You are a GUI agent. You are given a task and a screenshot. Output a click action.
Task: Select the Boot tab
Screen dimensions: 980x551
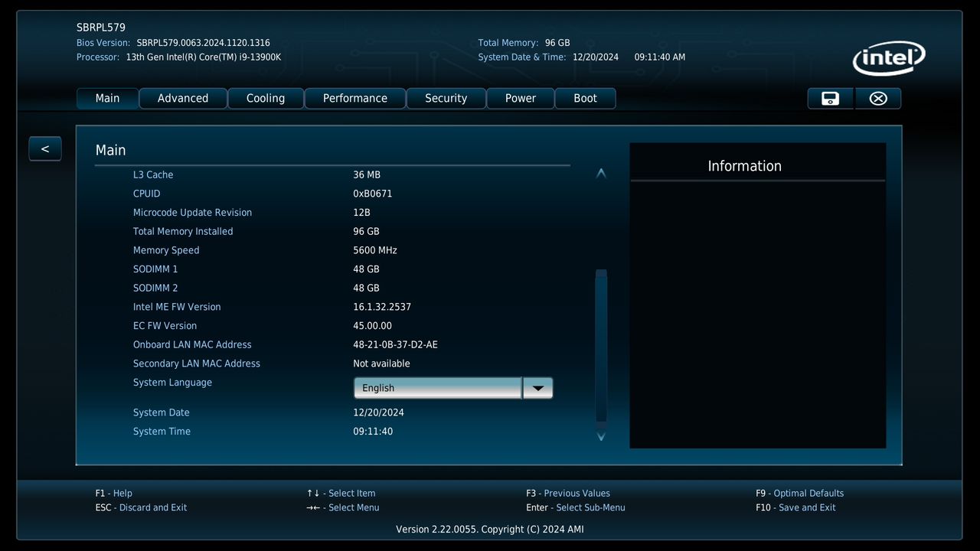click(x=585, y=98)
